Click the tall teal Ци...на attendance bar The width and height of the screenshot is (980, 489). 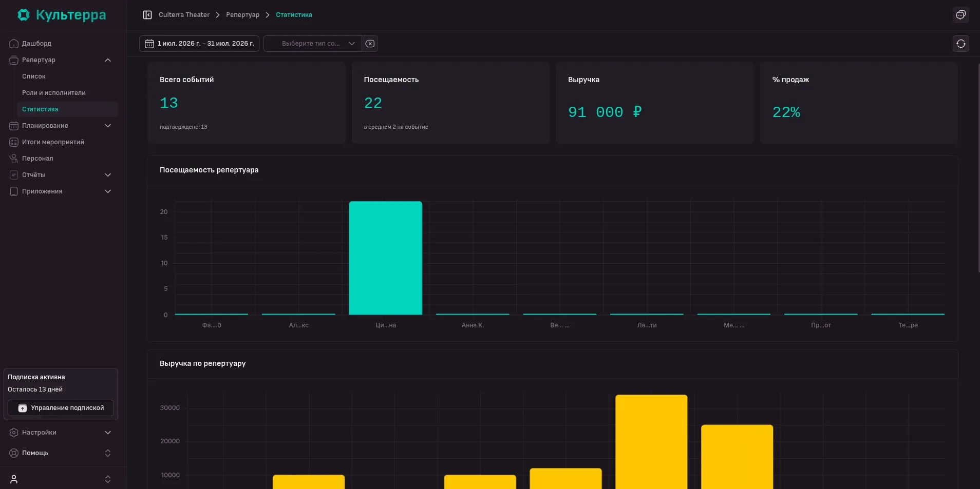point(386,258)
